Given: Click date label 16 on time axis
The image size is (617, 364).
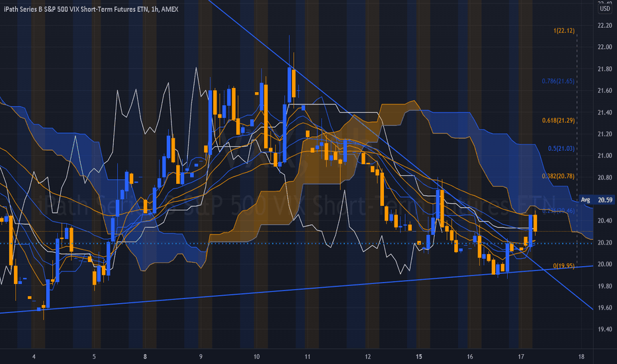Looking at the screenshot, I should 470,357.
